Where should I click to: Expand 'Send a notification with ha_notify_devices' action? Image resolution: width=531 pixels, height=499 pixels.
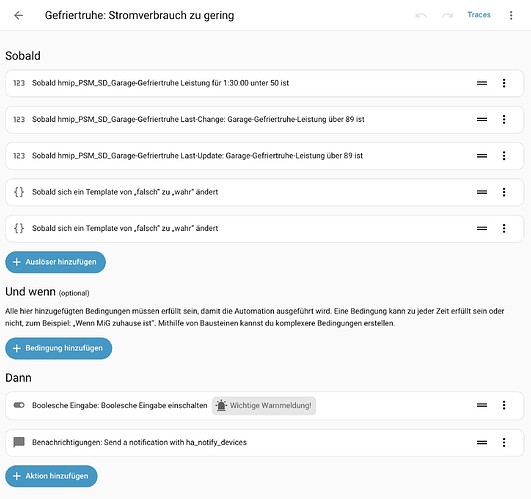coord(264,442)
